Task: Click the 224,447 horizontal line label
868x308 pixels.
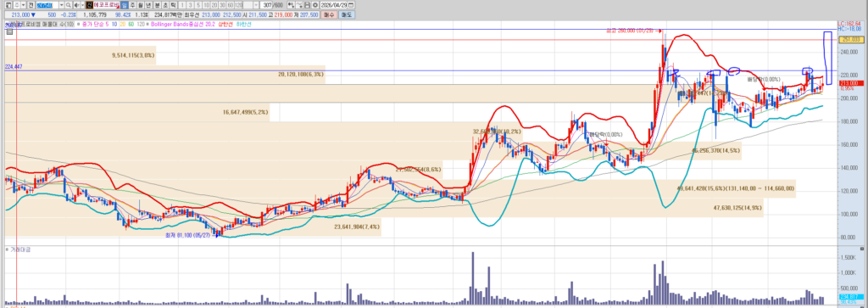Action: point(14,66)
